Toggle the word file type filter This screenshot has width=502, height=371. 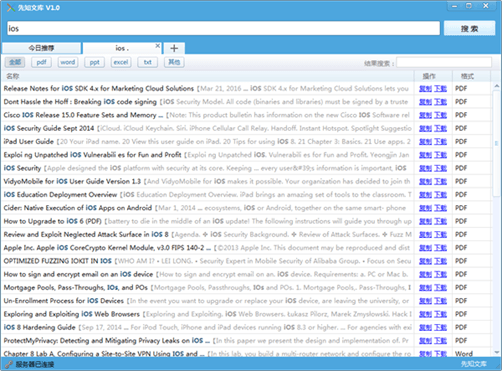point(68,62)
